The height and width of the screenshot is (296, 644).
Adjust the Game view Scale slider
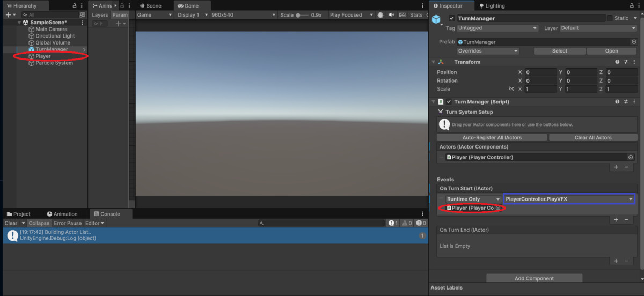(303, 15)
